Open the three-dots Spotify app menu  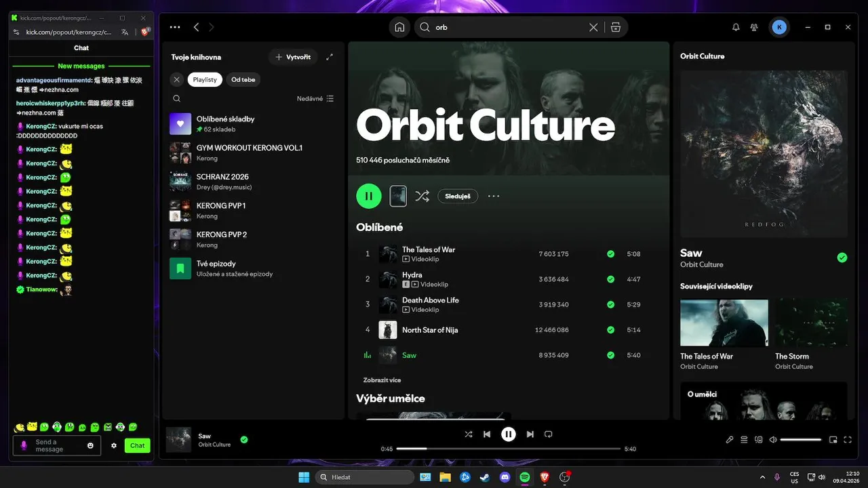pos(175,27)
